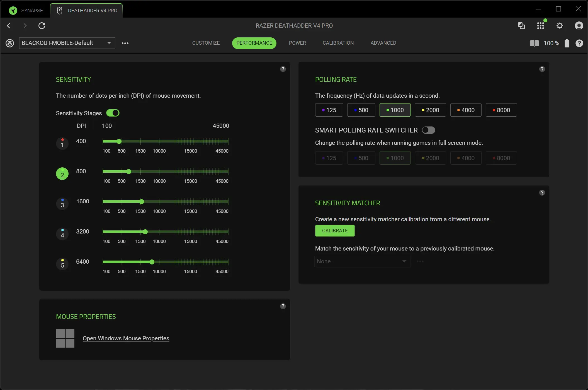Select the Performance tab
This screenshot has width=588, height=390.
254,43
